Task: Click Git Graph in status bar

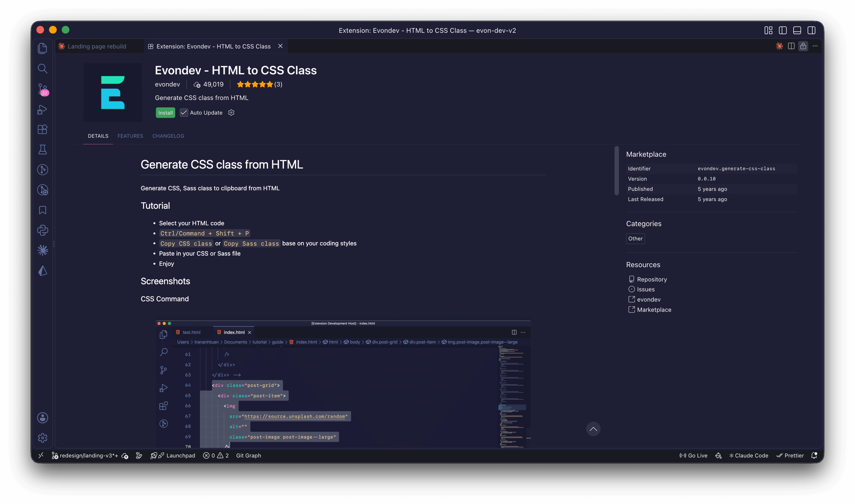Action: (249, 456)
